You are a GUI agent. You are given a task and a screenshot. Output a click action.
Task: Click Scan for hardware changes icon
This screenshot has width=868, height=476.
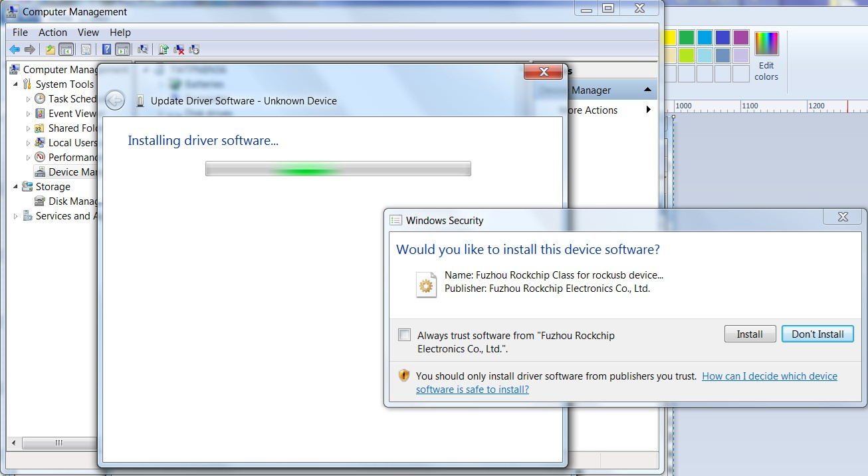[142, 49]
